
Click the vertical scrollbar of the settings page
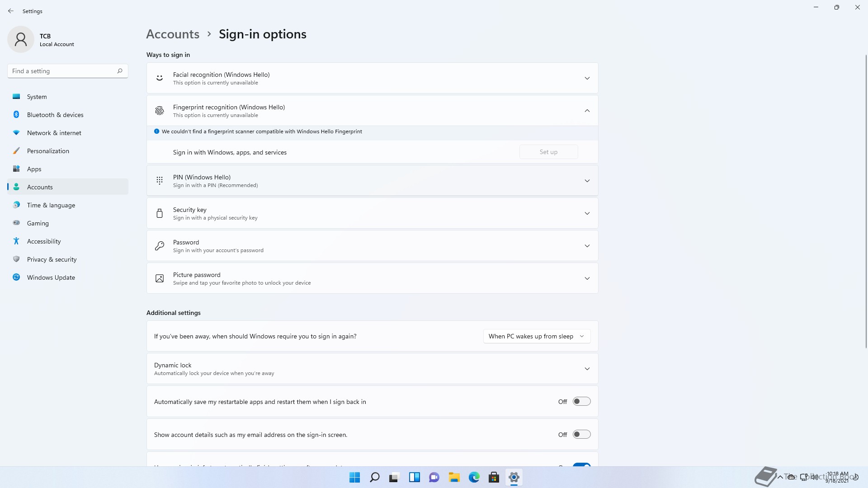point(866,201)
